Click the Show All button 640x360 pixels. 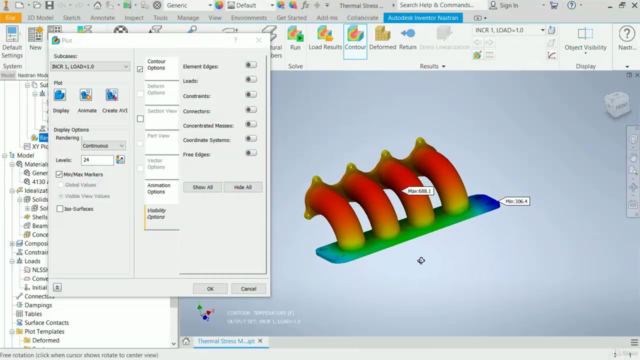pos(202,187)
